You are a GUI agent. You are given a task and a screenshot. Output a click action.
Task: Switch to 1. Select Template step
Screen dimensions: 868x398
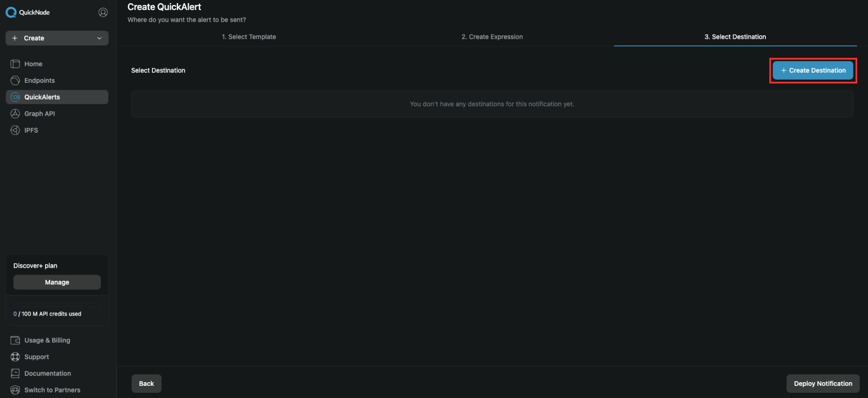[249, 37]
